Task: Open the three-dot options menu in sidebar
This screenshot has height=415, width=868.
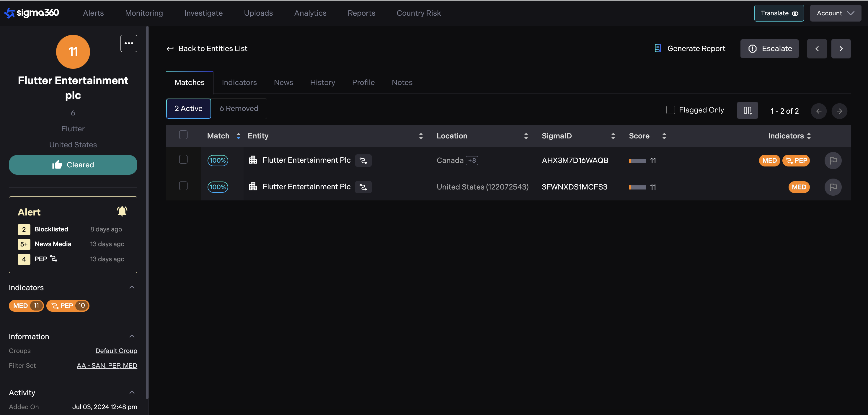Action: click(129, 43)
